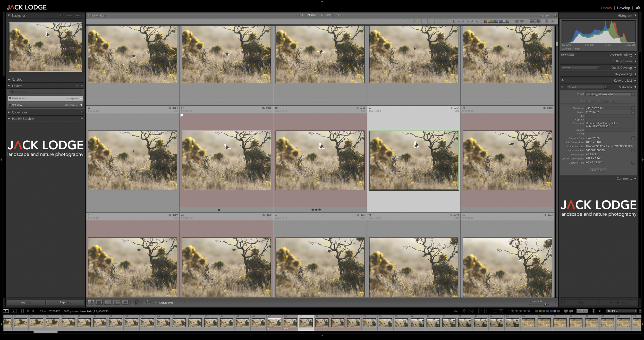Image resolution: width=644 pixels, height=340 pixels.
Task: Toggle the filter lock in the Library Filter bar
Action: point(555,15)
